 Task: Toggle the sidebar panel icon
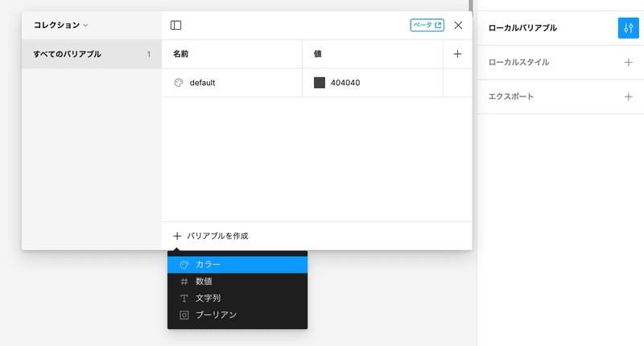[175, 26]
